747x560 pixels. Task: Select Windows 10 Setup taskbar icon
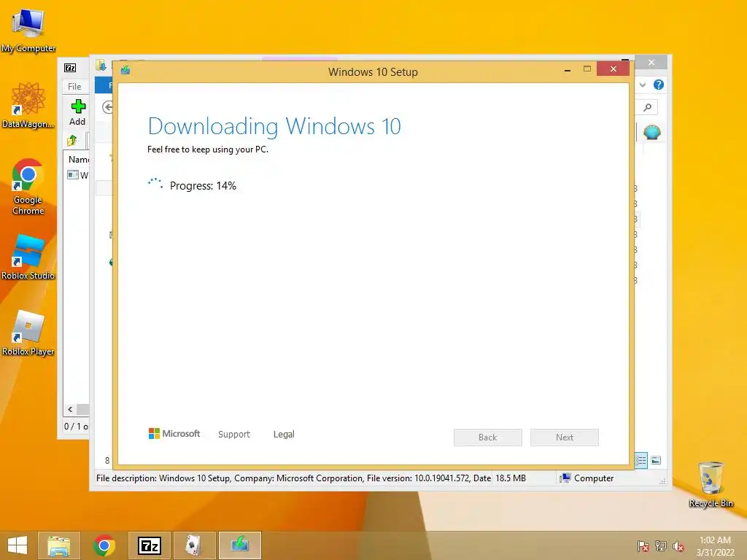[239, 545]
